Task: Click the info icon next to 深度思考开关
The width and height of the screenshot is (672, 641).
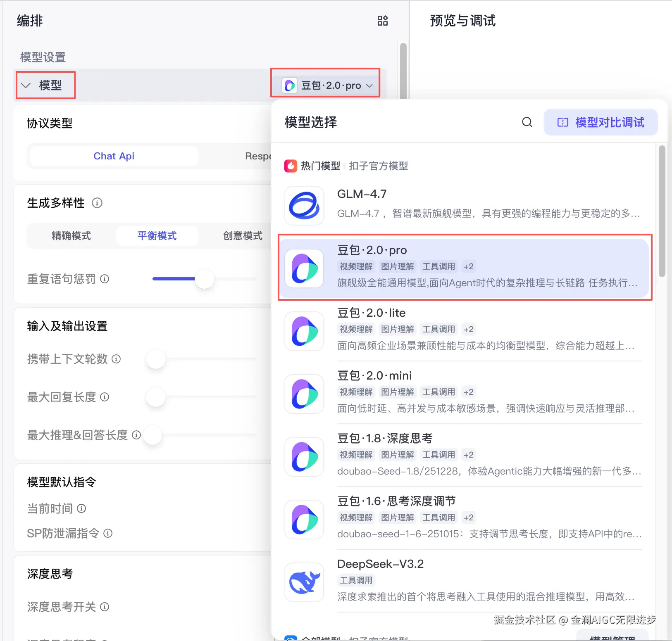Action: (105, 607)
